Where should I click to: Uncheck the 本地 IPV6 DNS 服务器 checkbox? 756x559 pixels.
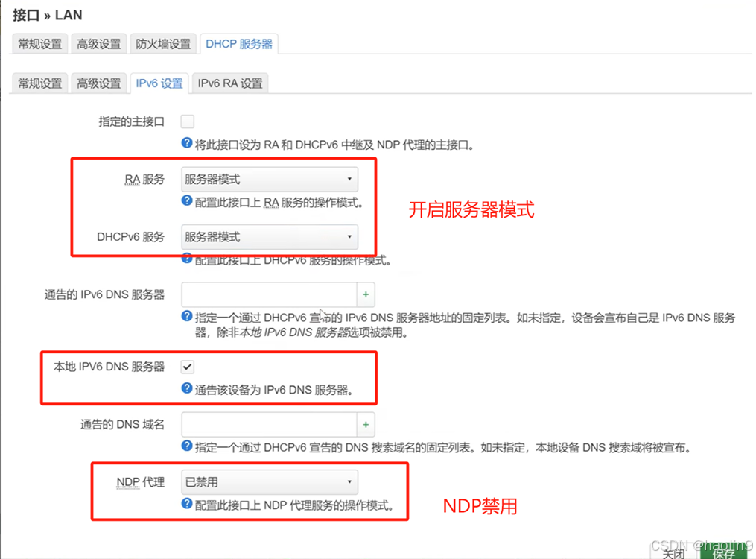[188, 367]
